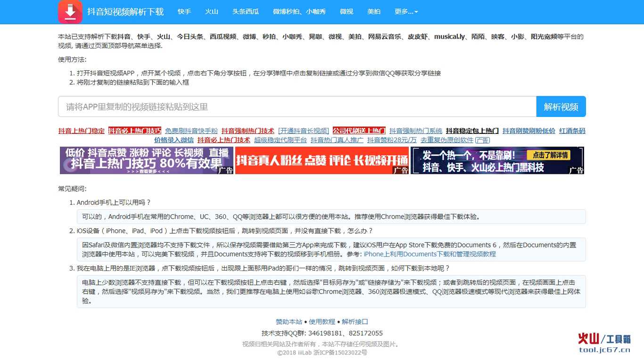Open ad link [开通抖音长视频]
Screen dimensions: 644x361
304,131
